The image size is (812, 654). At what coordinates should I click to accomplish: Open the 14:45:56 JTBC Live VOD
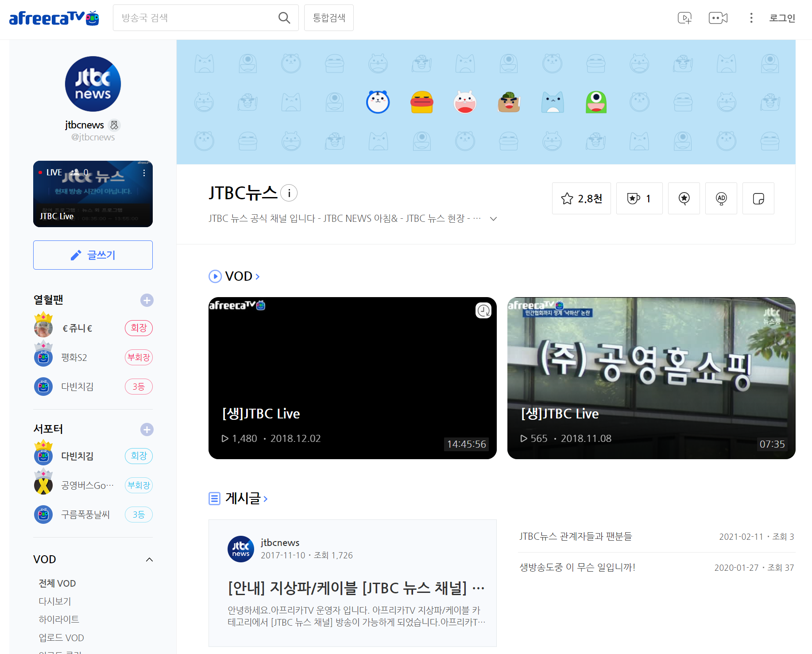pos(352,378)
